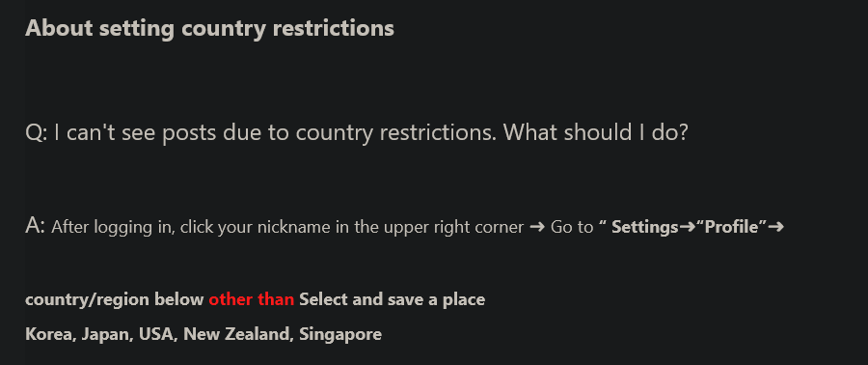The height and width of the screenshot is (365, 868).
Task: Click the bold 'Settings' word
Action: (645, 227)
